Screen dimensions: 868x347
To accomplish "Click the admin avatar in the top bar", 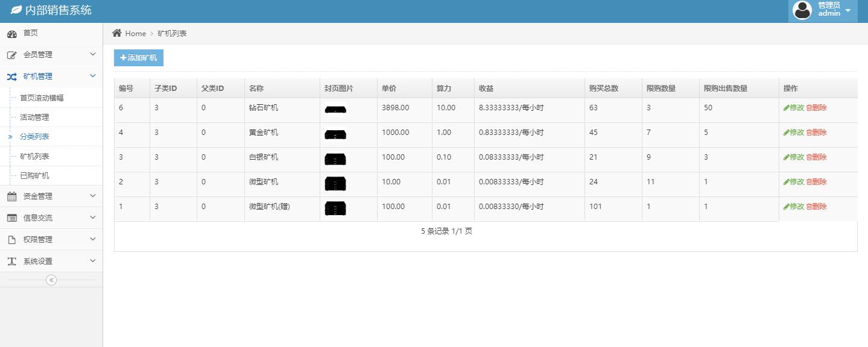I will [x=802, y=10].
